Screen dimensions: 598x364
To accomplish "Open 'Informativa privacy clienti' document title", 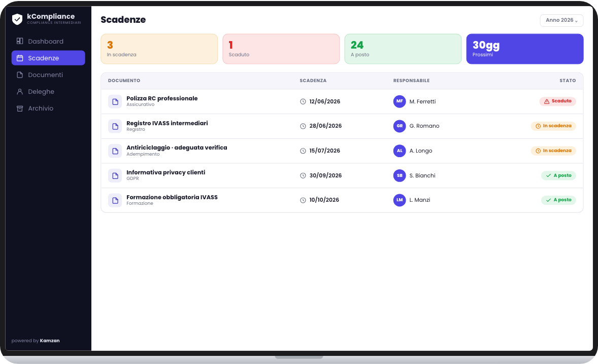I will click(x=165, y=172).
